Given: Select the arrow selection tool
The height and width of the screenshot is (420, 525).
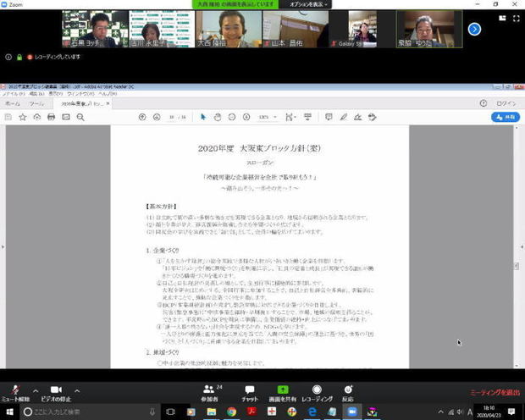Looking at the screenshot, I should click(x=203, y=117).
